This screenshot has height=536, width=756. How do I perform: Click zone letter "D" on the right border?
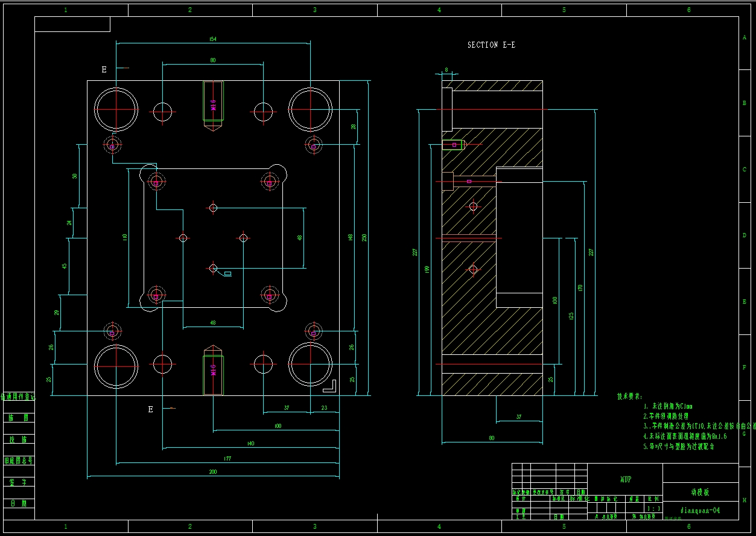click(x=745, y=235)
